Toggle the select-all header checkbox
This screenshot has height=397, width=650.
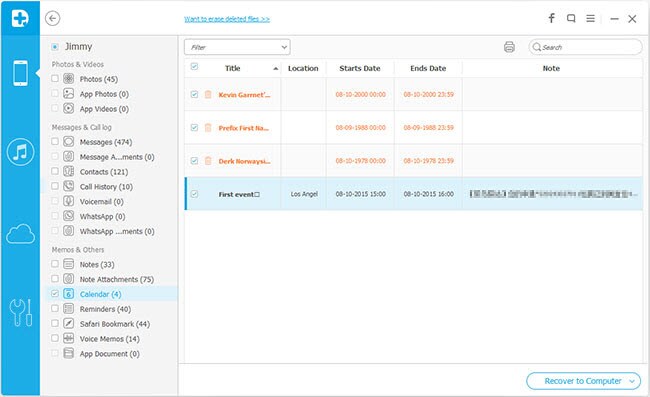[194, 66]
